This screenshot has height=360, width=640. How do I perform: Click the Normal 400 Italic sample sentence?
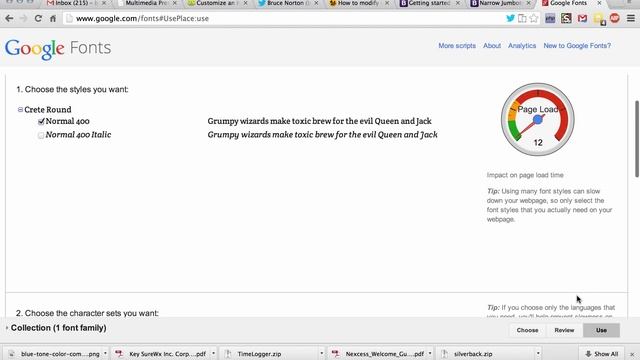pos(322,135)
